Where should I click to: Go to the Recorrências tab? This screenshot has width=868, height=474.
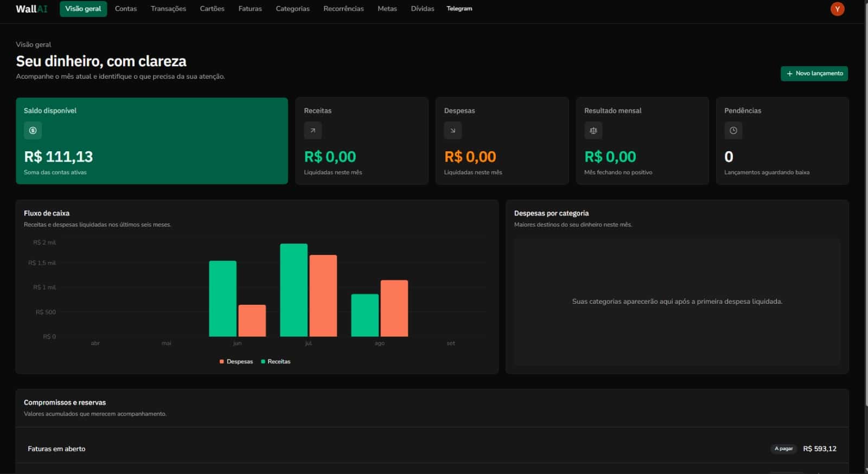tap(343, 9)
